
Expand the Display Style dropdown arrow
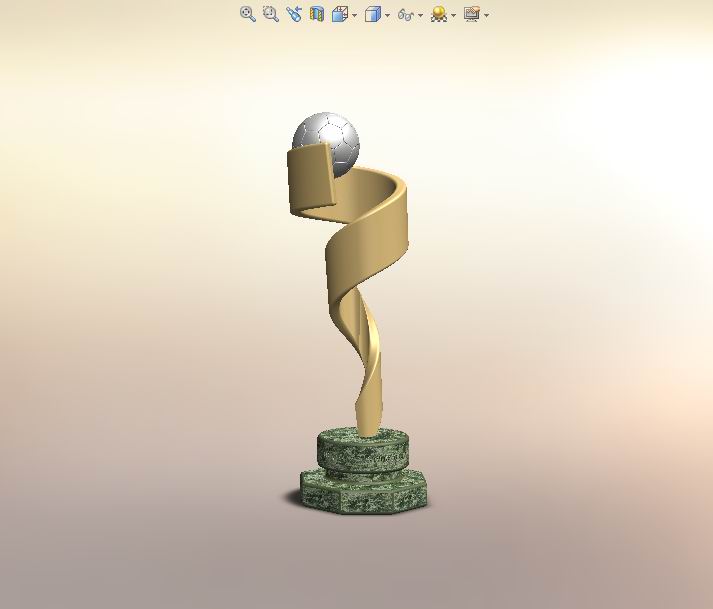click(x=387, y=15)
